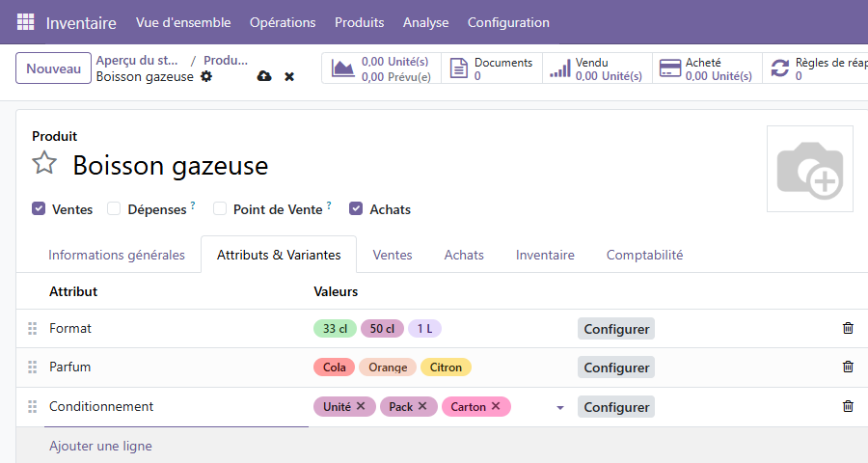Remove the Carton value tag

(496, 406)
